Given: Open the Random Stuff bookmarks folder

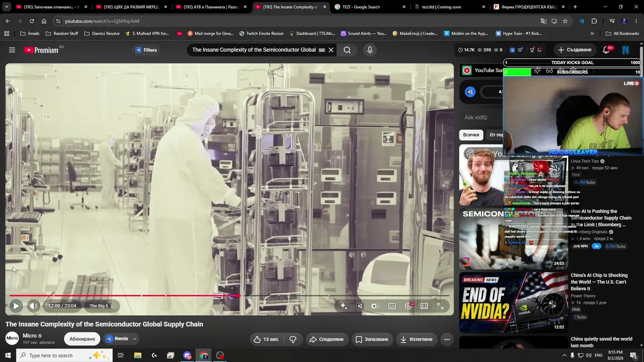Looking at the screenshot, I should tap(62, 34).
